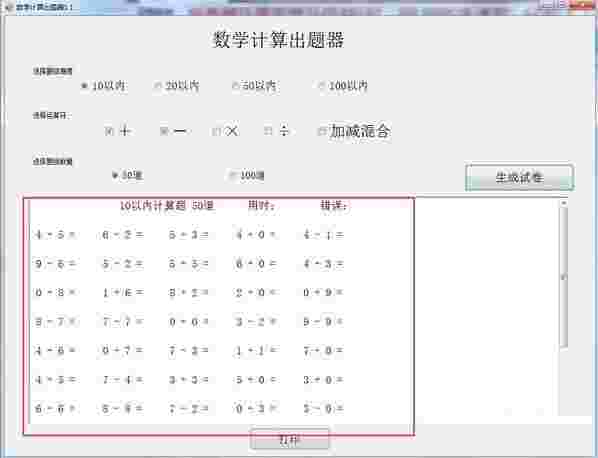The height and width of the screenshot is (458, 598).
Task: Choose the 50道 question count option
Action: [128, 175]
